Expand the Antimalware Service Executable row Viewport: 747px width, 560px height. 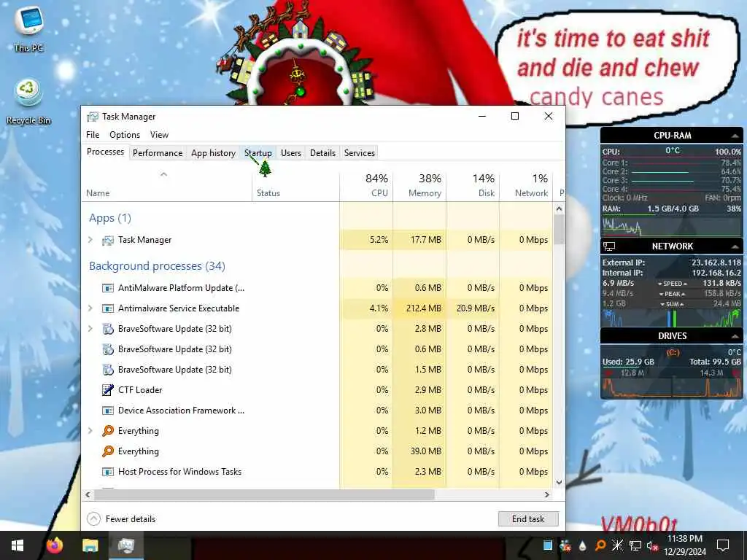point(90,308)
